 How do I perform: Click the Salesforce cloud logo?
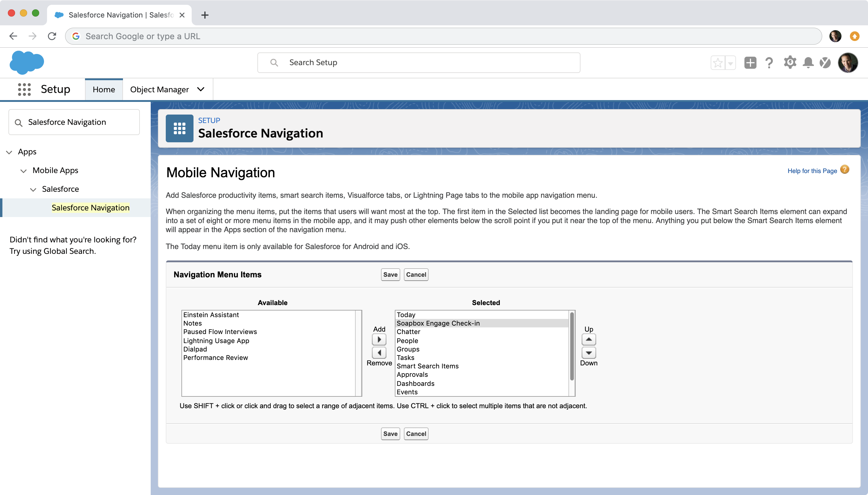(27, 63)
